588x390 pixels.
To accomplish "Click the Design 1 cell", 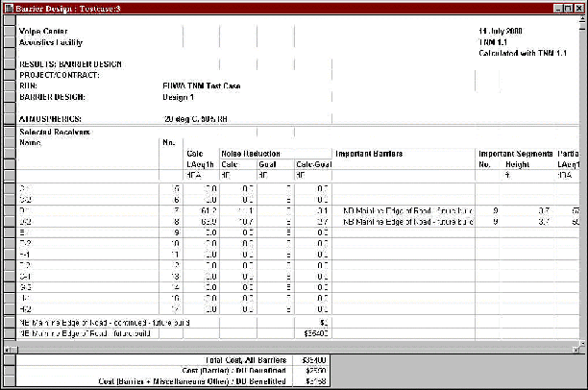I will 178,97.
